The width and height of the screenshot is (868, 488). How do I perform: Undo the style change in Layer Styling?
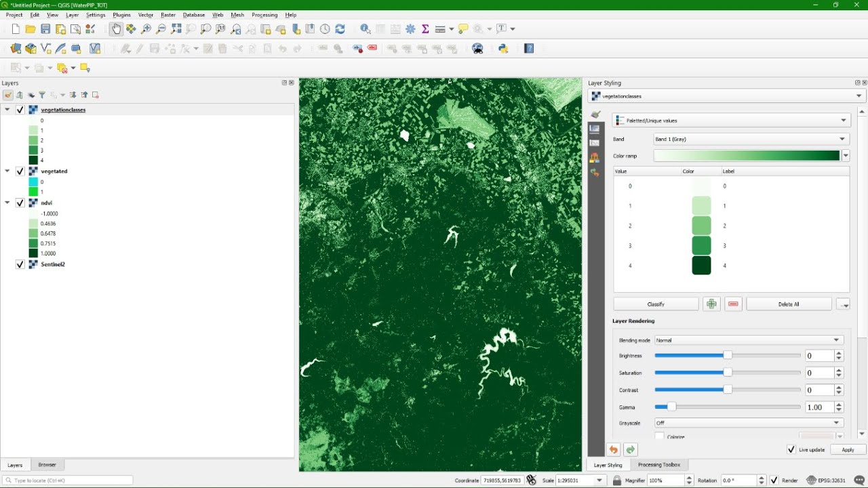[614, 449]
